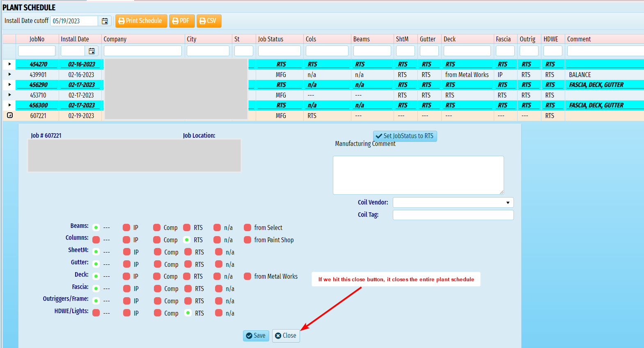Set Beams to from Select
644x348 pixels.
248,227
